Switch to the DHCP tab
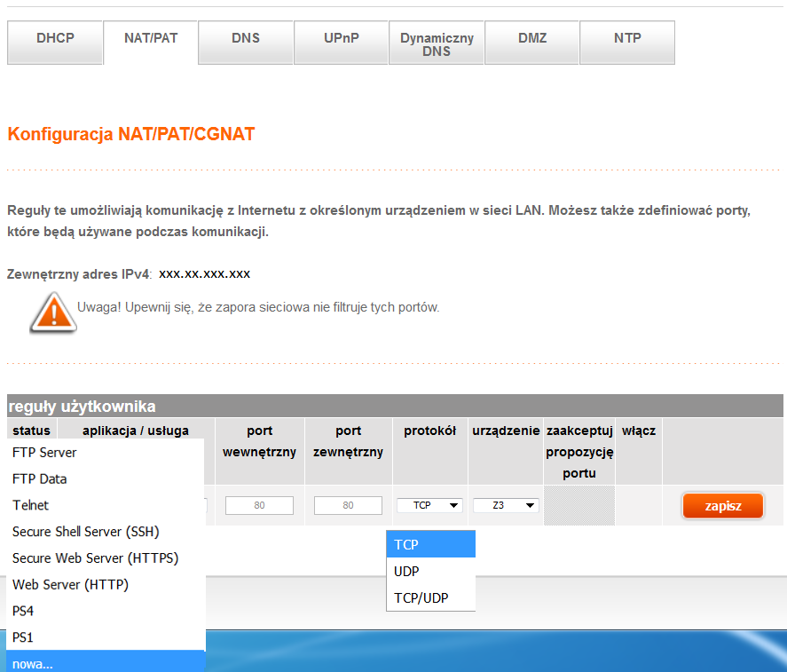Image resolution: width=787 pixels, height=672 pixels. pyautogui.click(x=54, y=42)
